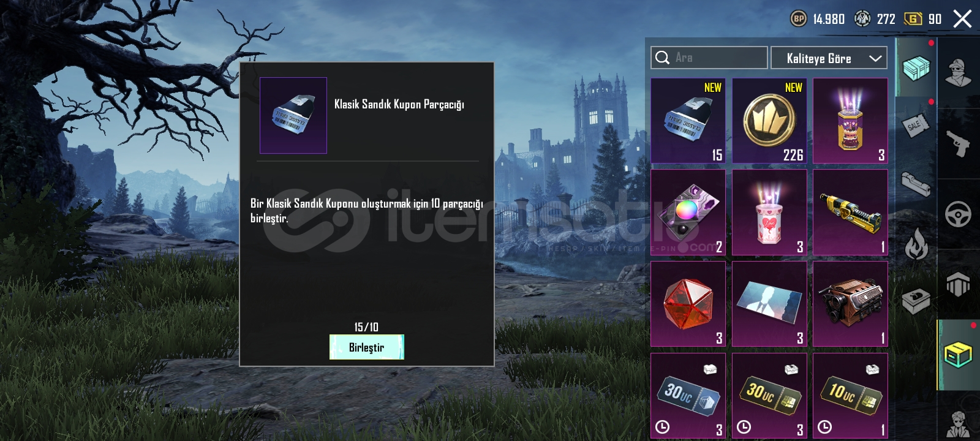This screenshot has height=441, width=980.
Task: Select the blue 30 UC voucher item
Action: (688, 396)
